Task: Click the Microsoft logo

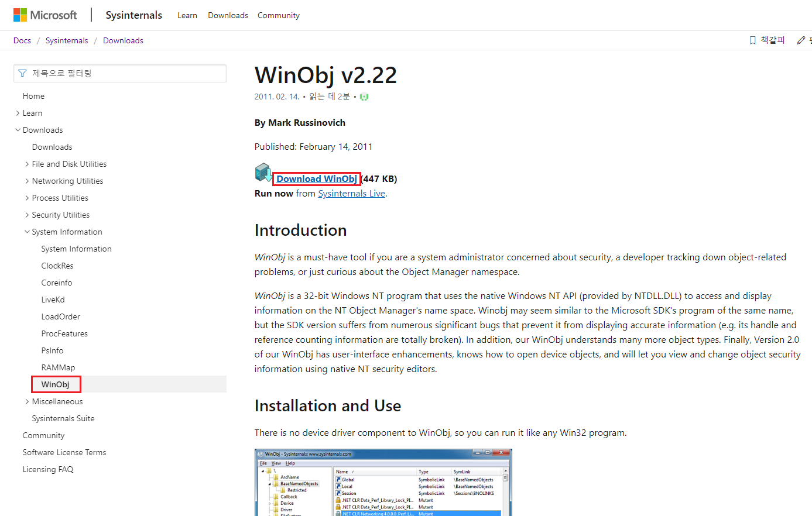Action: pos(45,15)
